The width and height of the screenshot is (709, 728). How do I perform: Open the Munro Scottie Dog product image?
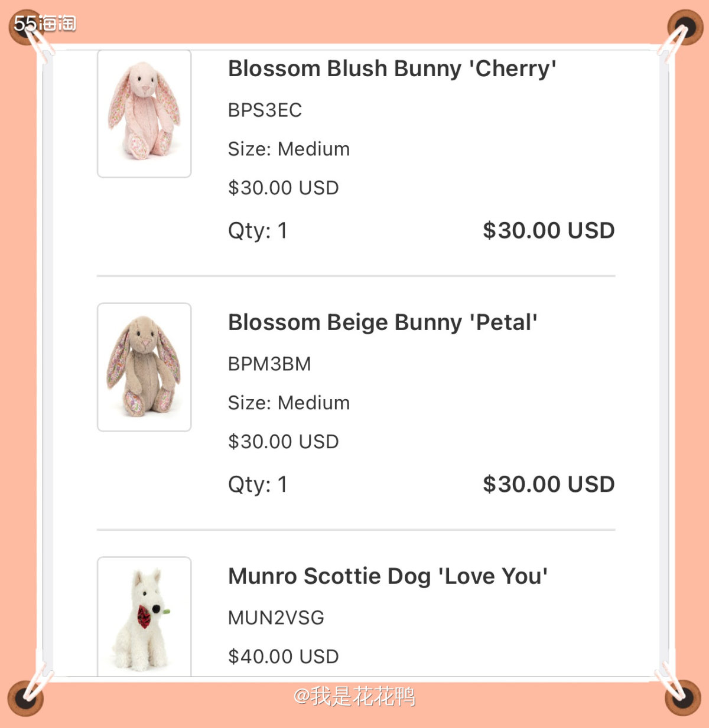[x=144, y=617]
